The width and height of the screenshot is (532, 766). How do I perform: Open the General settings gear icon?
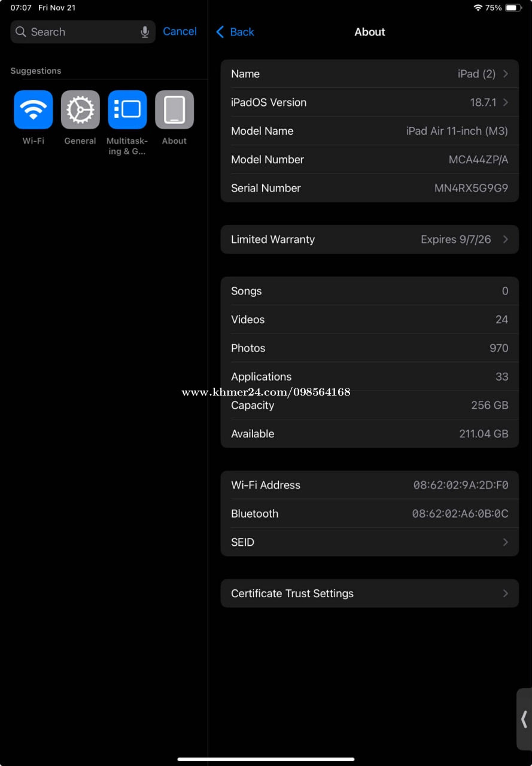click(x=80, y=110)
